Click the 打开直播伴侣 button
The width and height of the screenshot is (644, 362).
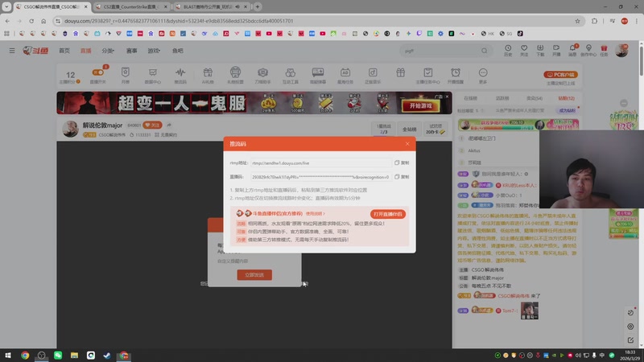387,214
